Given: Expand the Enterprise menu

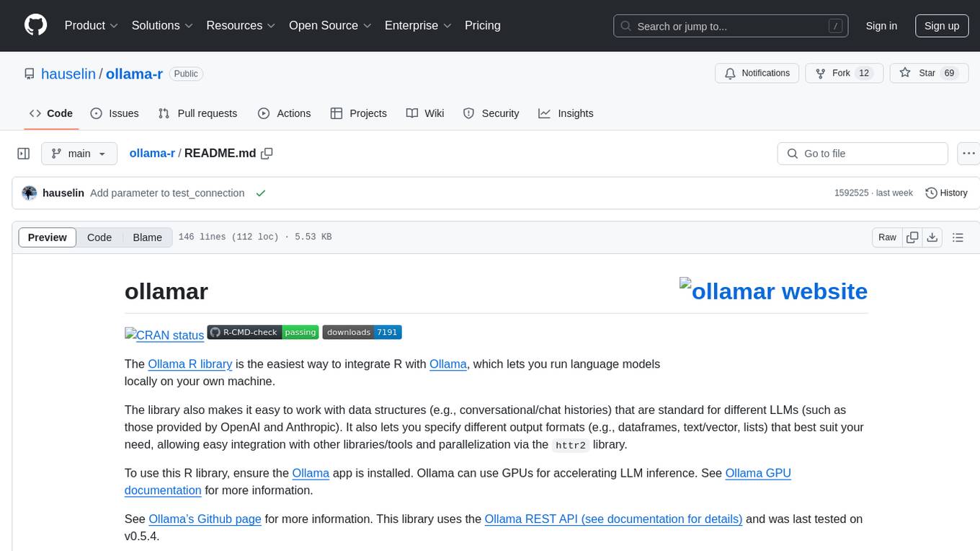Looking at the screenshot, I should coord(418,25).
